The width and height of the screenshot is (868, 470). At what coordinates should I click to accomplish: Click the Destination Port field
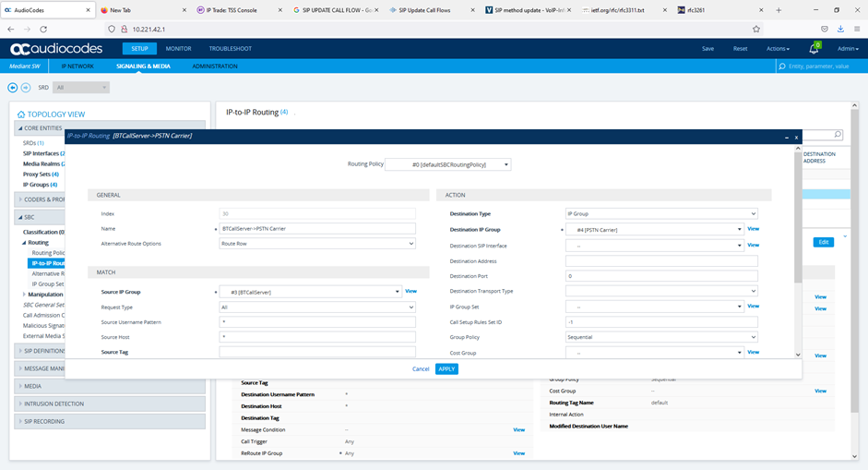click(661, 276)
